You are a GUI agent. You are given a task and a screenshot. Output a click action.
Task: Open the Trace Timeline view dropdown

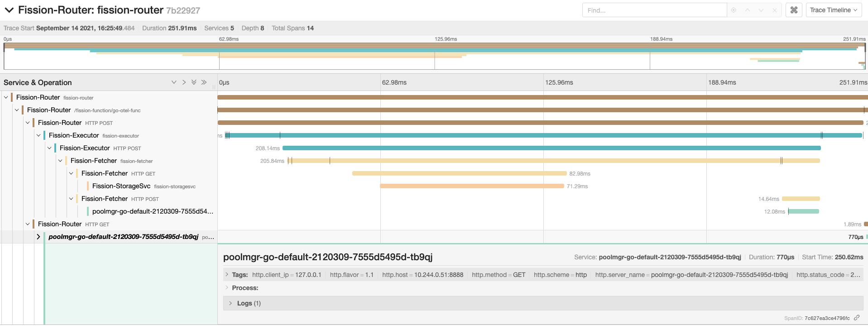(x=833, y=10)
